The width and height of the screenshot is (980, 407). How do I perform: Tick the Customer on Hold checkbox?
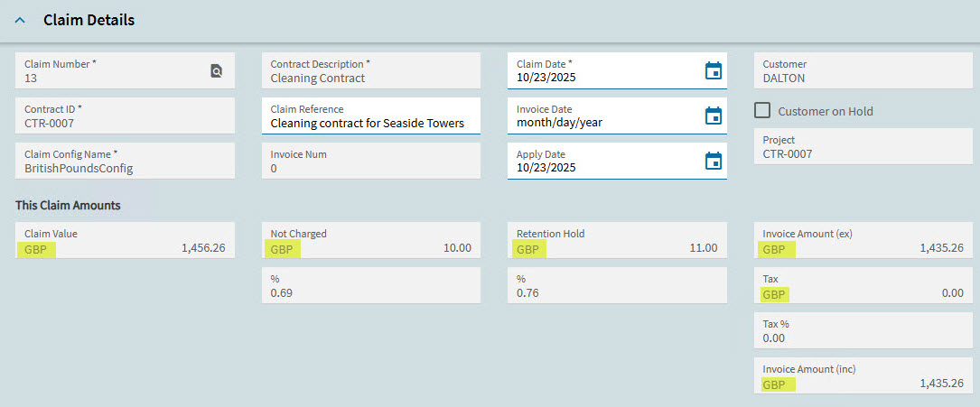pyautogui.click(x=762, y=110)
